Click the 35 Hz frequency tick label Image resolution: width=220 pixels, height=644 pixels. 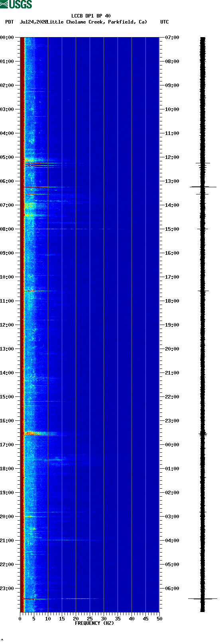click(118, 619)
